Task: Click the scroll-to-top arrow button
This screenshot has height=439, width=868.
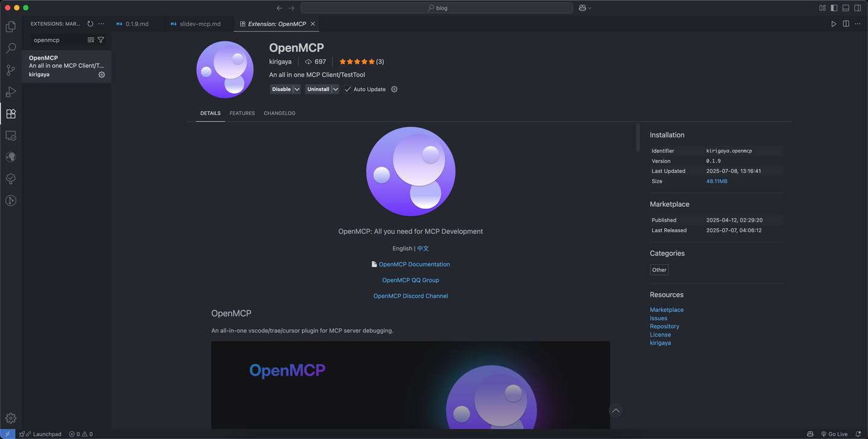Action: tap(615, 411)
